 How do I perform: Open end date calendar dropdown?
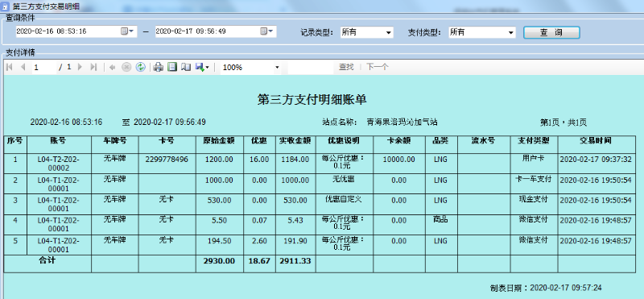tap(267, 31)
